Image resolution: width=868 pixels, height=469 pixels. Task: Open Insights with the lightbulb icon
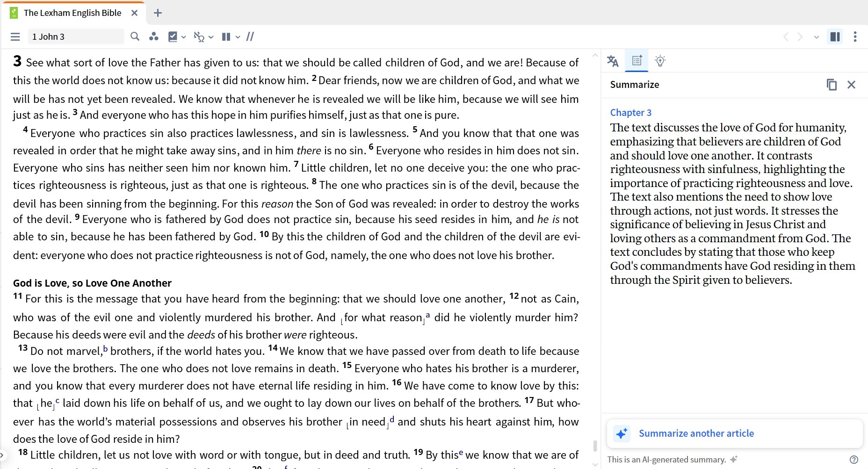click(660, 61)
